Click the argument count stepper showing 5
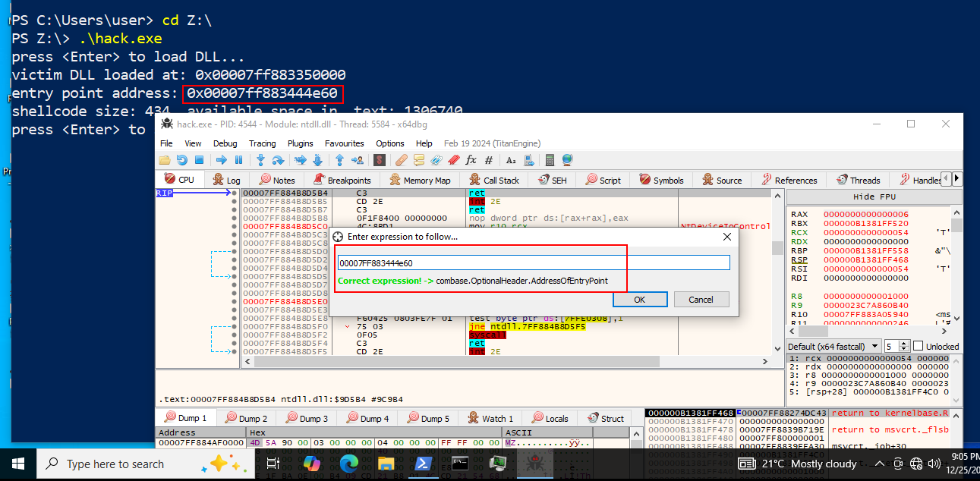Screen dimensions: 980x481 pos(896,346)
